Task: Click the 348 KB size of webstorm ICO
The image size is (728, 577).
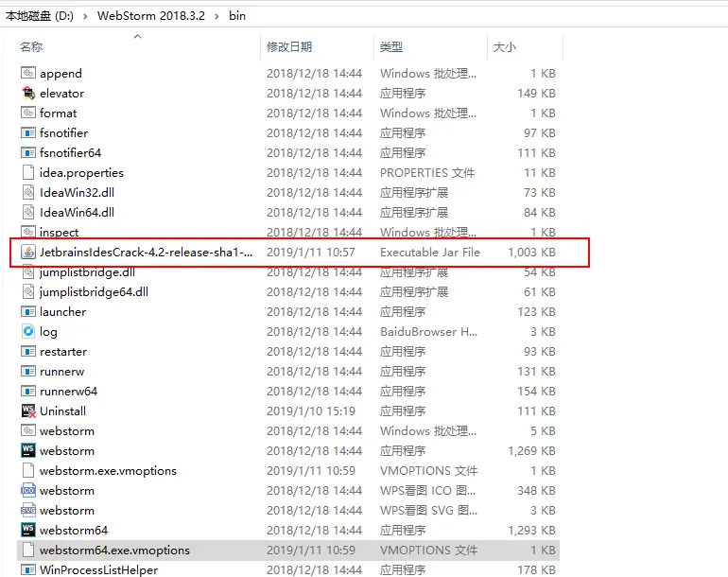Action: click(536, 491)
